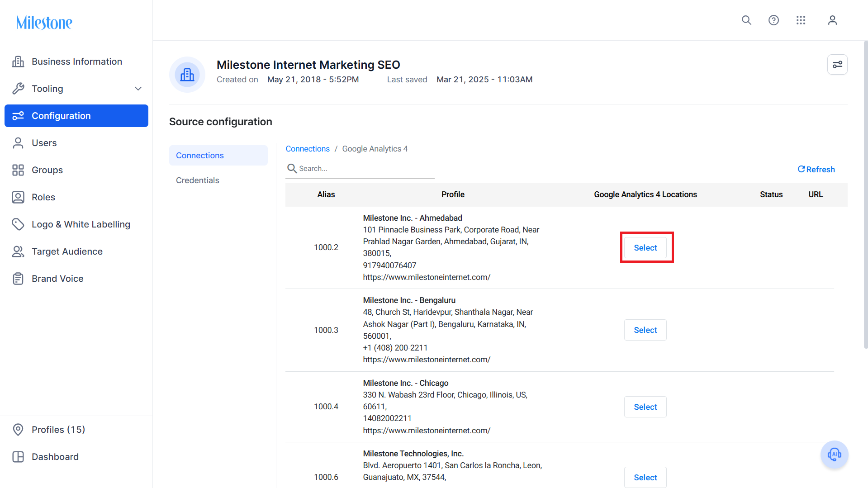868x488 pixels.
Task: Open Dashboard in sidebar
Action: click(x=76, y=457)
